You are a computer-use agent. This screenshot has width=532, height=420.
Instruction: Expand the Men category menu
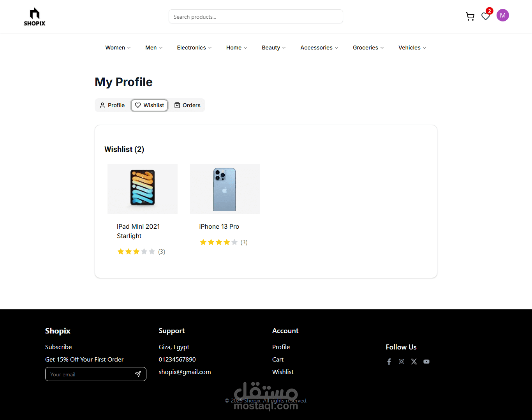point(154,48)
